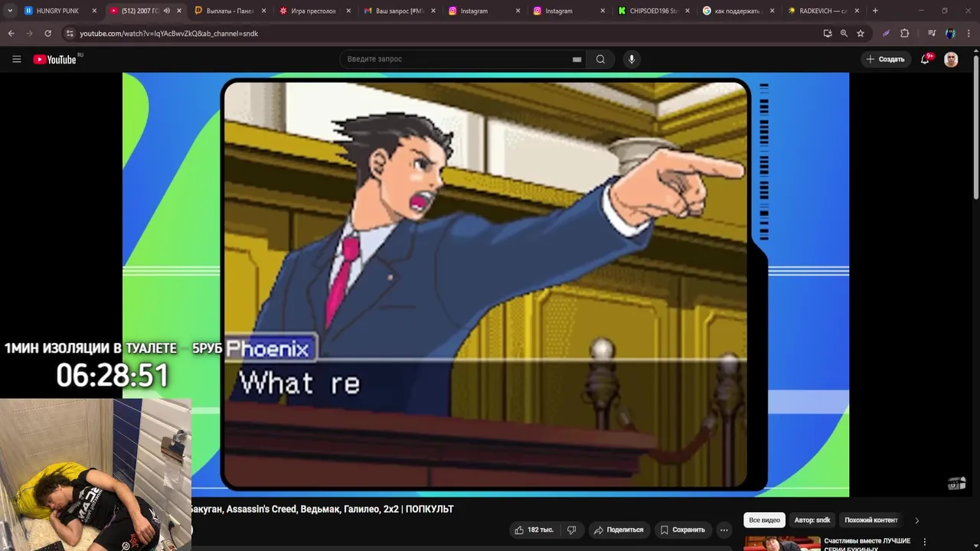Screen dimensions: 980x551
Task: Open the Chrome profile avatar
Action: click(x=950, y=34)
